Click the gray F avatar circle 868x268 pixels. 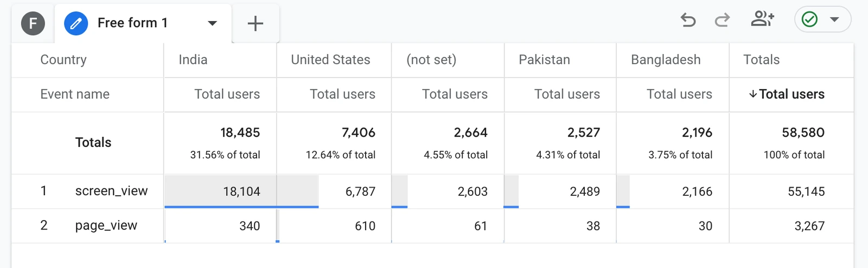point(33,23)
